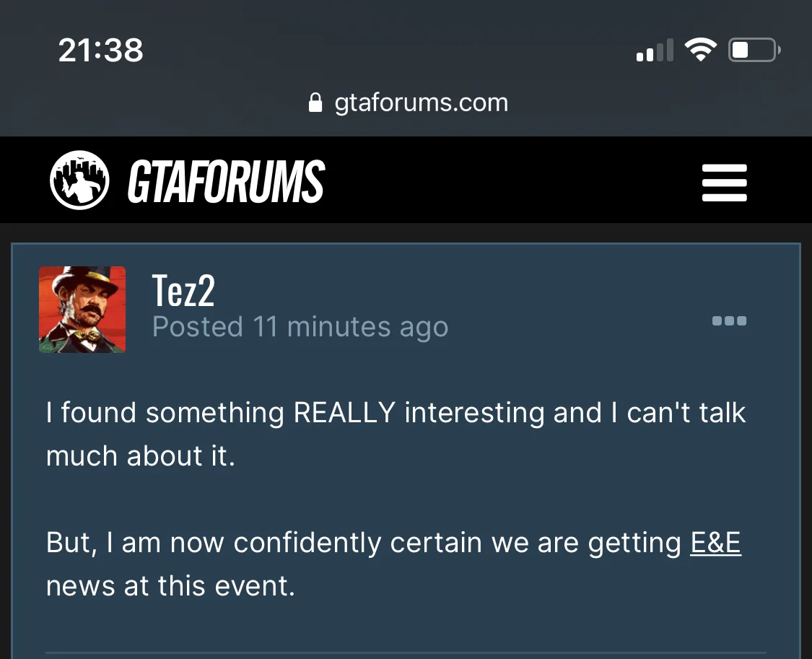Viewport: 812px width, 659px height.
Task: Select the gtaforums.com address field
Action: pyautogui.click(x=421, y=102)
